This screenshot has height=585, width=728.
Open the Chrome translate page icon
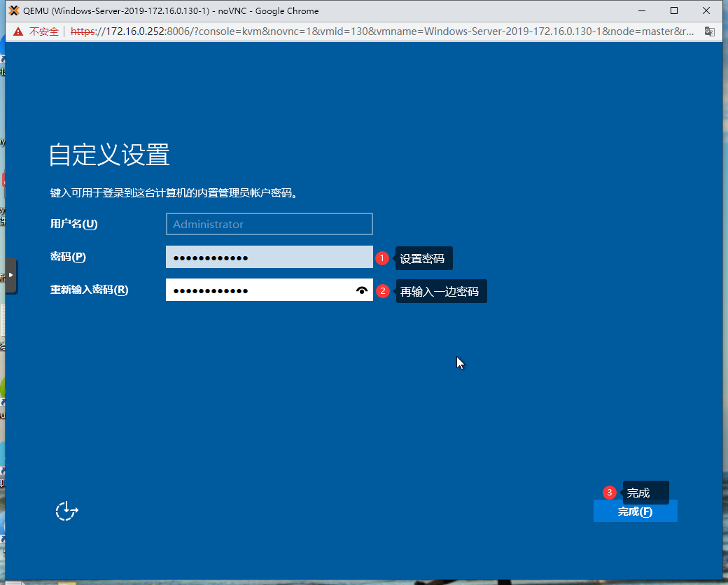point(709,31)
